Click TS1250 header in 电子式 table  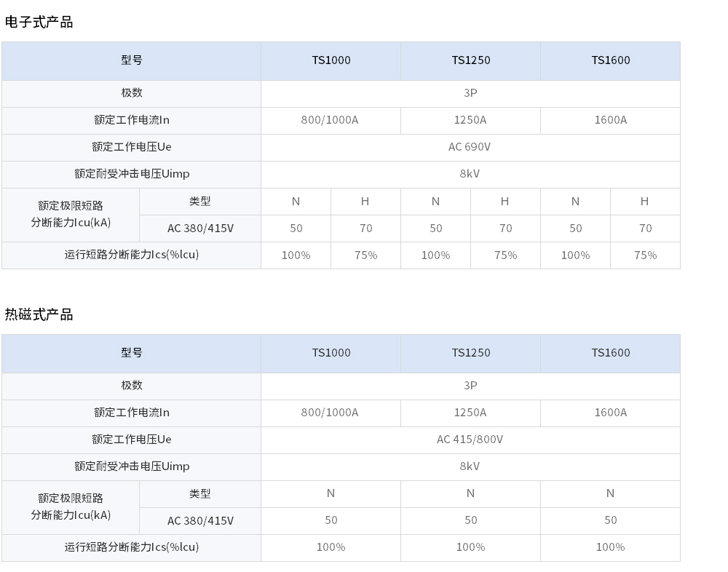pyautogui.click(x=471, y=60)
